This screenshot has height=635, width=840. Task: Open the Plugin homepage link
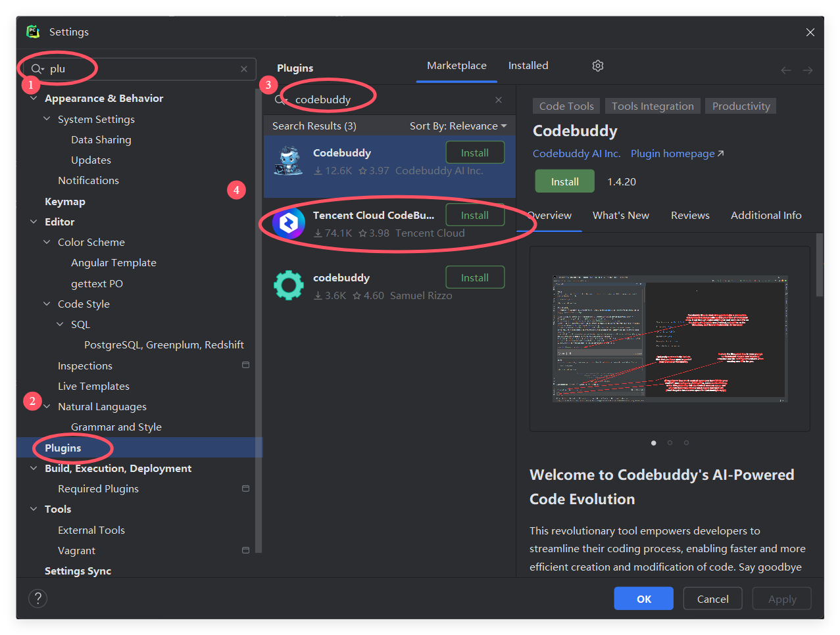click(x=677, y=153)
